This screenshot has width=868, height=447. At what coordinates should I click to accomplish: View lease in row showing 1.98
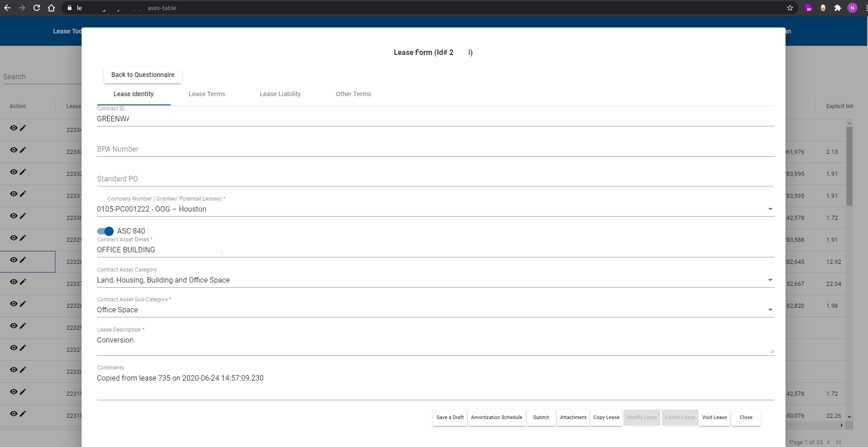[14, 304]
